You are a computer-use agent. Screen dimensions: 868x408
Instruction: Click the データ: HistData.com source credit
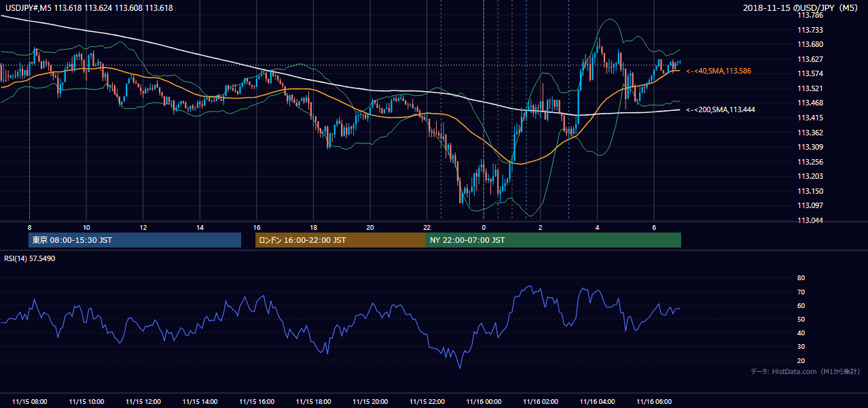(806, 372)
